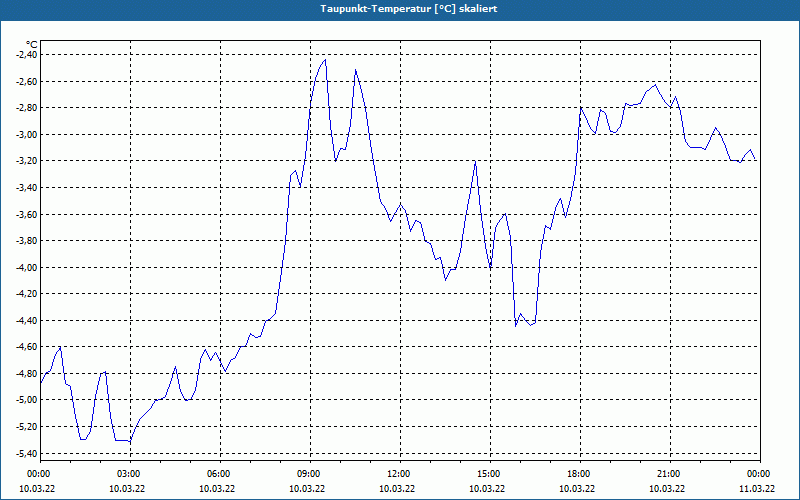Select the "-2,60" y-axis label

25,81
